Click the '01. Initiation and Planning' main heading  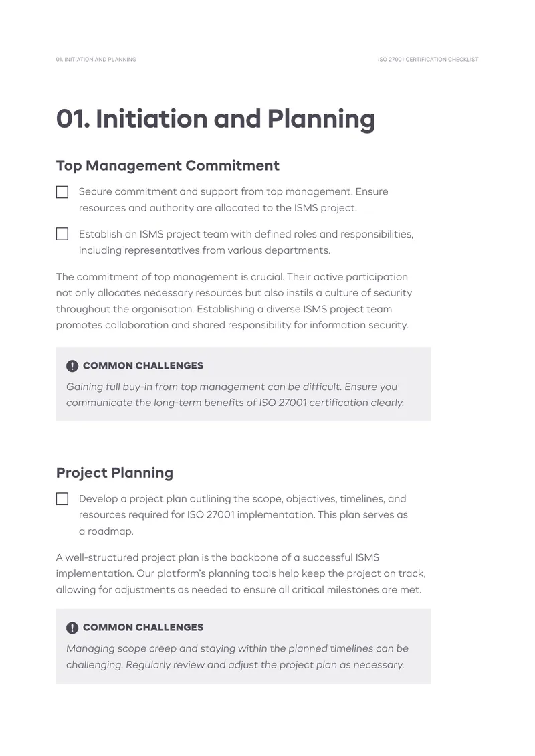(x=215, y=119)
